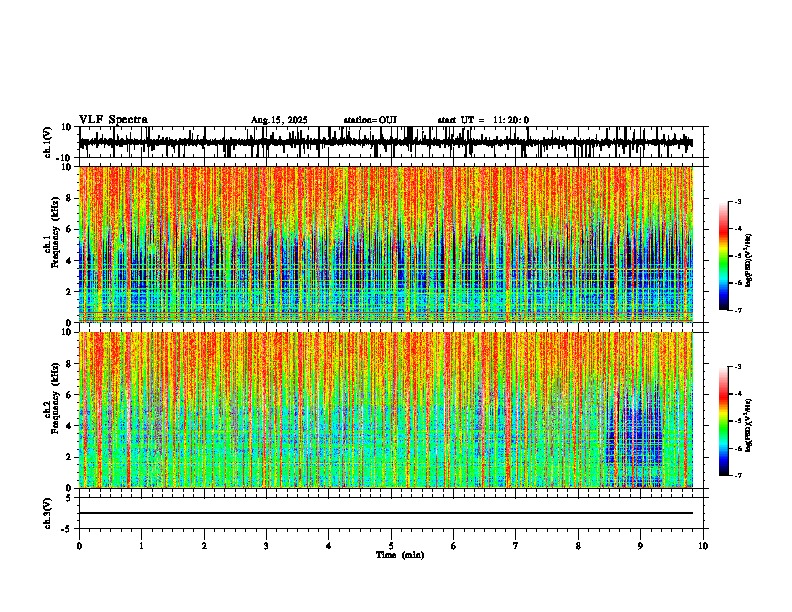Click the ch.1 voltage waveform trace
Image resolution: width=792 pixels, height=612 pixels.
(386, 143)
